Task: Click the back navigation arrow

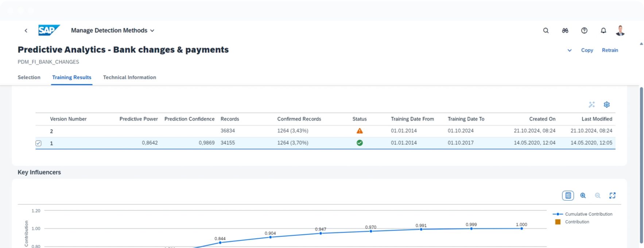Action: tap(26, 31)
